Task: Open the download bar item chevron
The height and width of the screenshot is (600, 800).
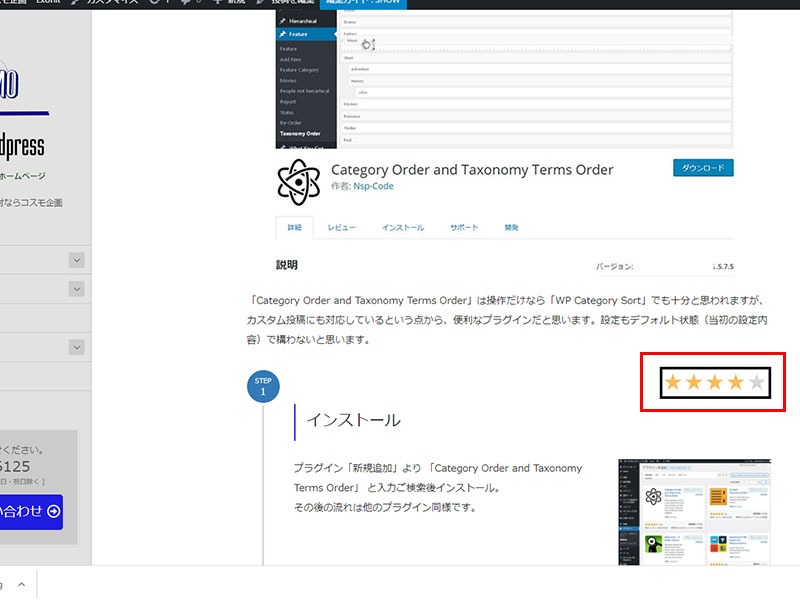Action: click(21, 584)
